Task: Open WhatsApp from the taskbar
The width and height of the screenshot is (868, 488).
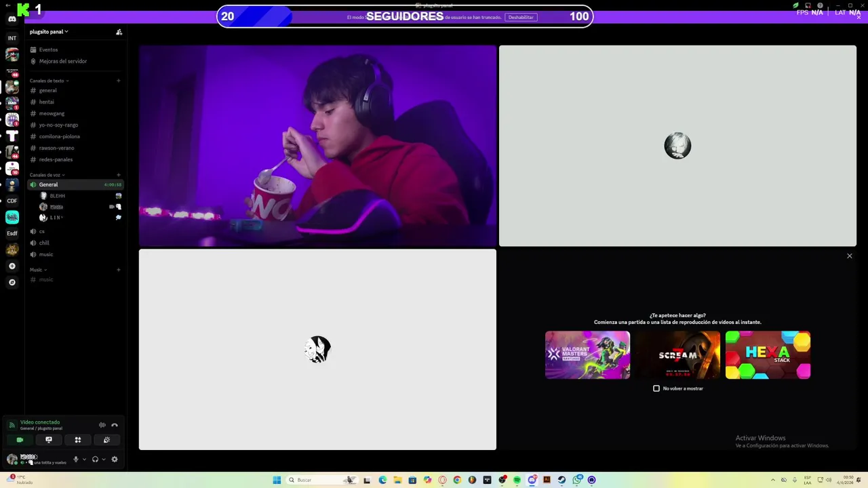Action: point(576,480)
